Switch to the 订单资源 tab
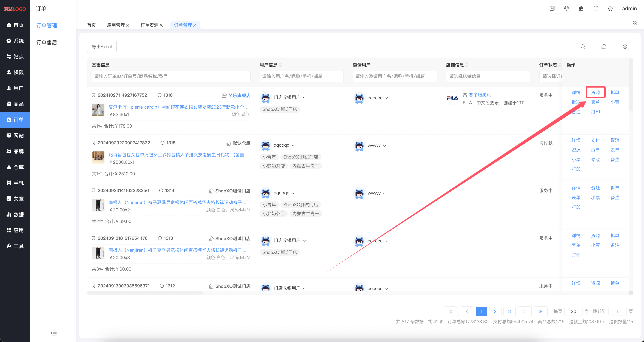 149,25
